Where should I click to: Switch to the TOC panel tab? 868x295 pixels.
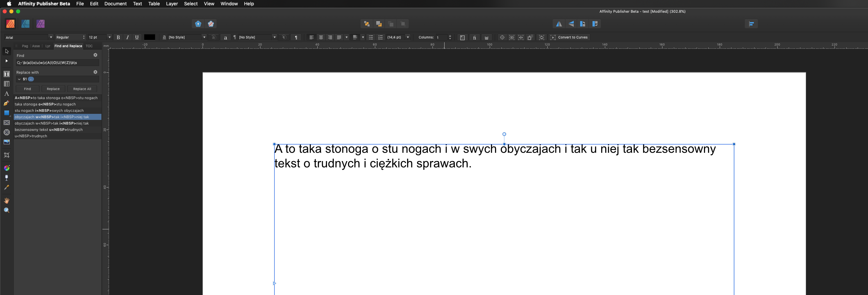(x=89, y=46)
